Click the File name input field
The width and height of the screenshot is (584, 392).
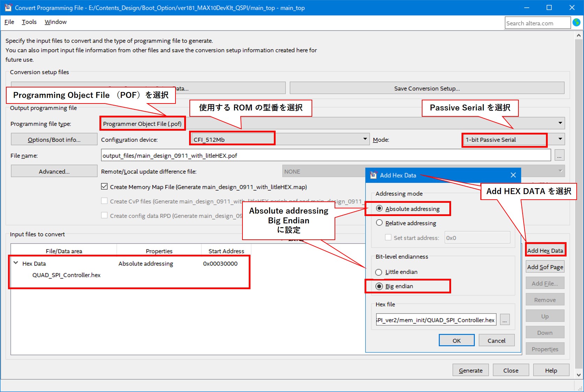[x=325, y=156]
